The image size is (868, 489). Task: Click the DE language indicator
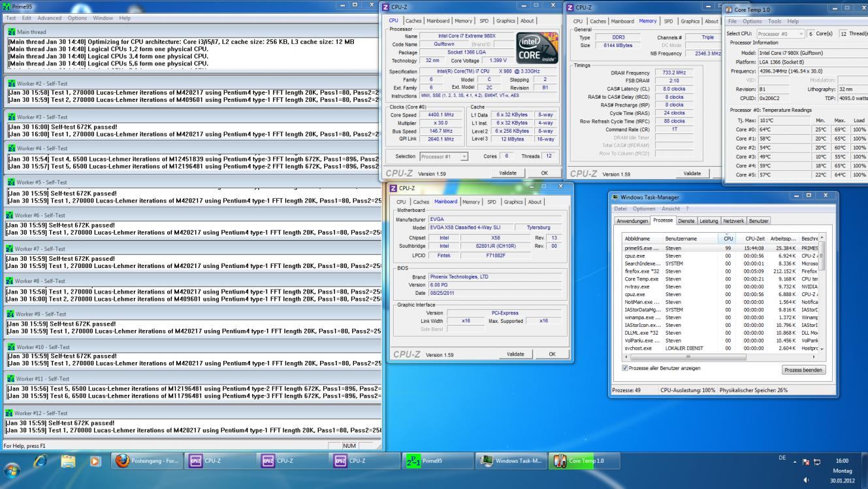[x=782, y=458]
